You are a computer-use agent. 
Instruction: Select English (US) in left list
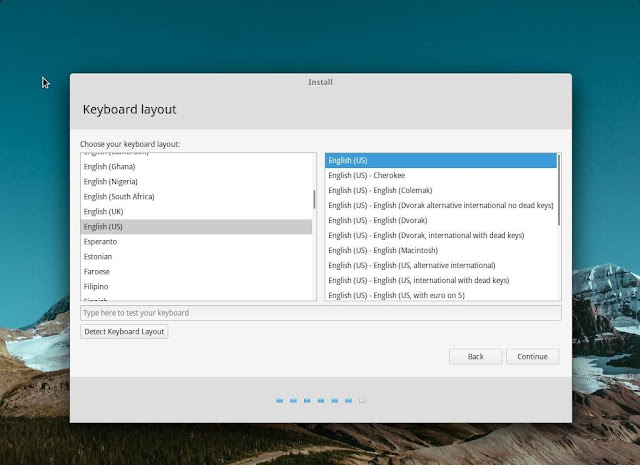tap(196, 227)
